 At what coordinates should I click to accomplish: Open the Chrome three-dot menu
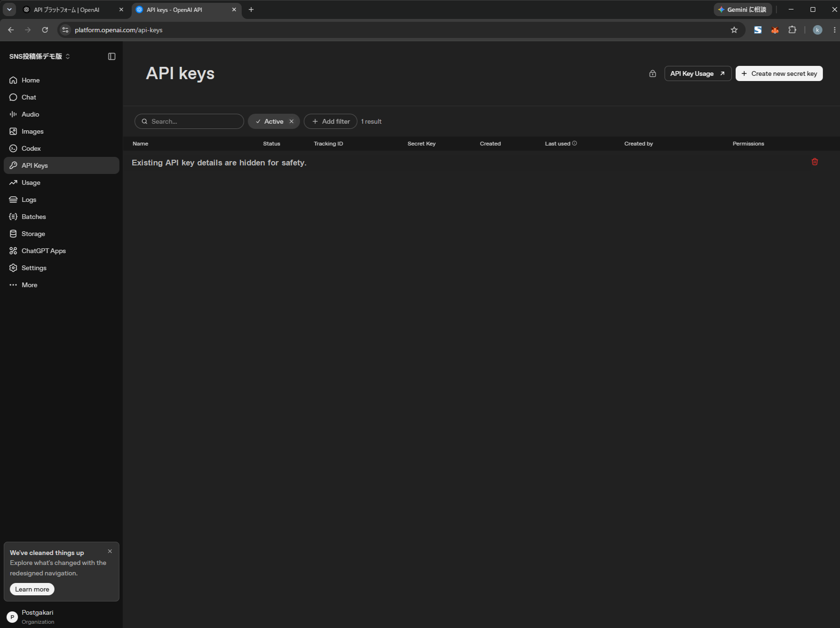pyautogui.click(x=834, y=30)
